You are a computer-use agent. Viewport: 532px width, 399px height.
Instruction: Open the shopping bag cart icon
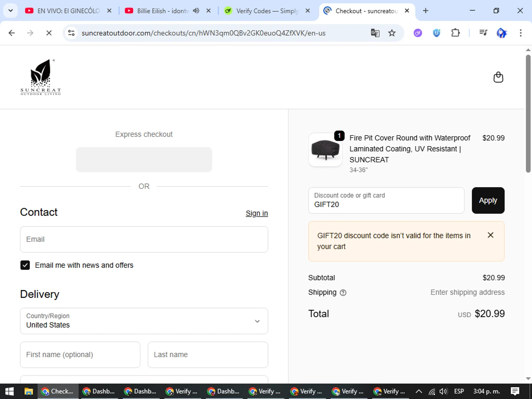pyautogui.click(x=498, y=77)
